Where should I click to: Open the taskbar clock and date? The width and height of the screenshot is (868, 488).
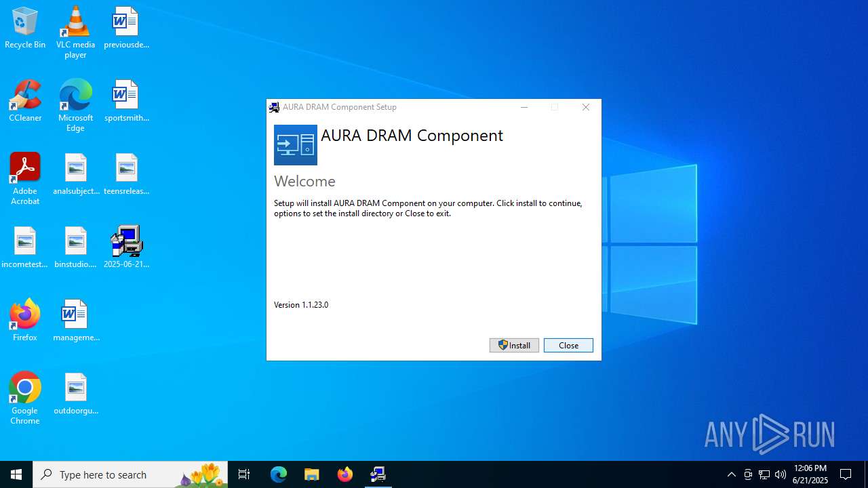click(810, 474)
